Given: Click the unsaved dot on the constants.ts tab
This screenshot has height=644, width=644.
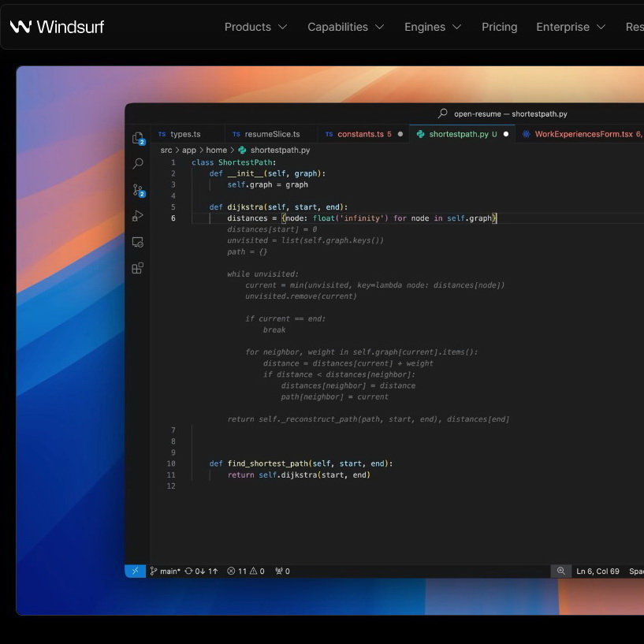Looking at the screenshot, I should click(x=400, y=134).
